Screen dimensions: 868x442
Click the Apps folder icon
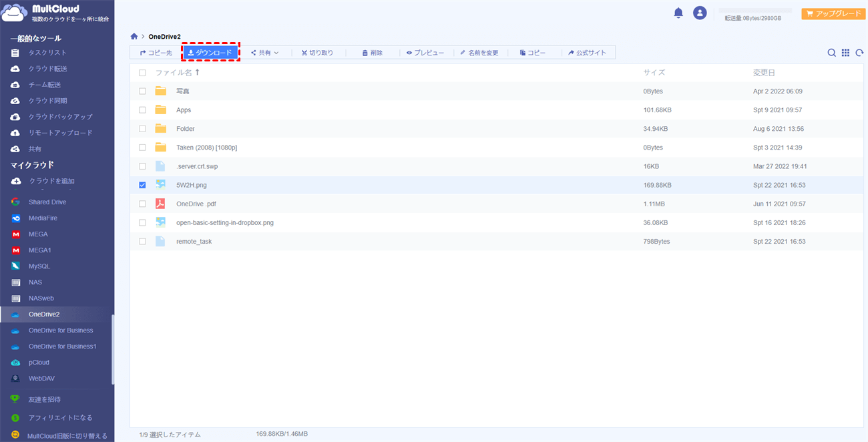pos(160,109)
